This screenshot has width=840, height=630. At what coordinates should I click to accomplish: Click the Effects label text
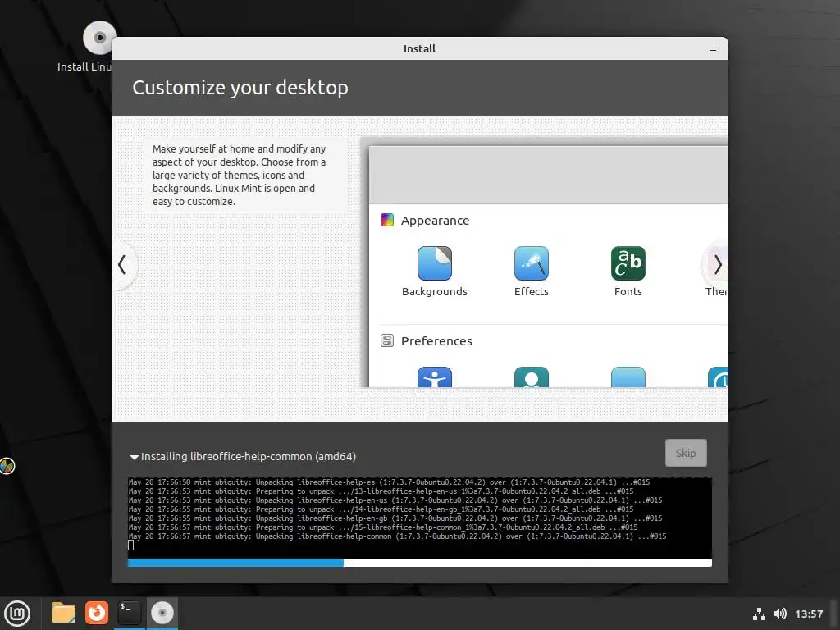pos(532,291)
